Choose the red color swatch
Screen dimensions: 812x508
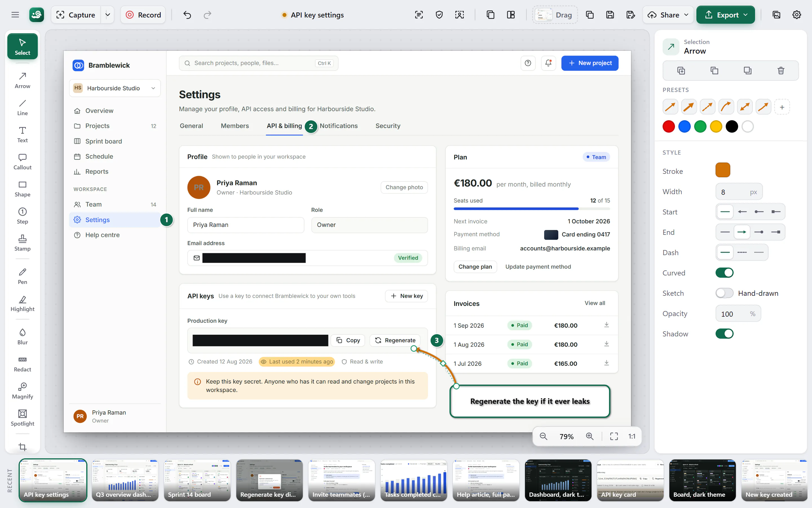(669, 127)
